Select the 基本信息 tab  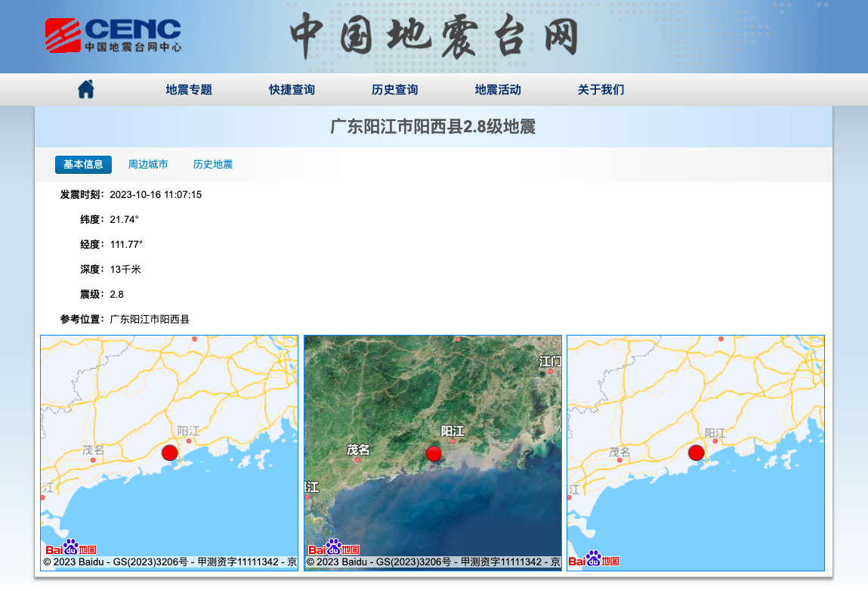click(x=83, y=165)
